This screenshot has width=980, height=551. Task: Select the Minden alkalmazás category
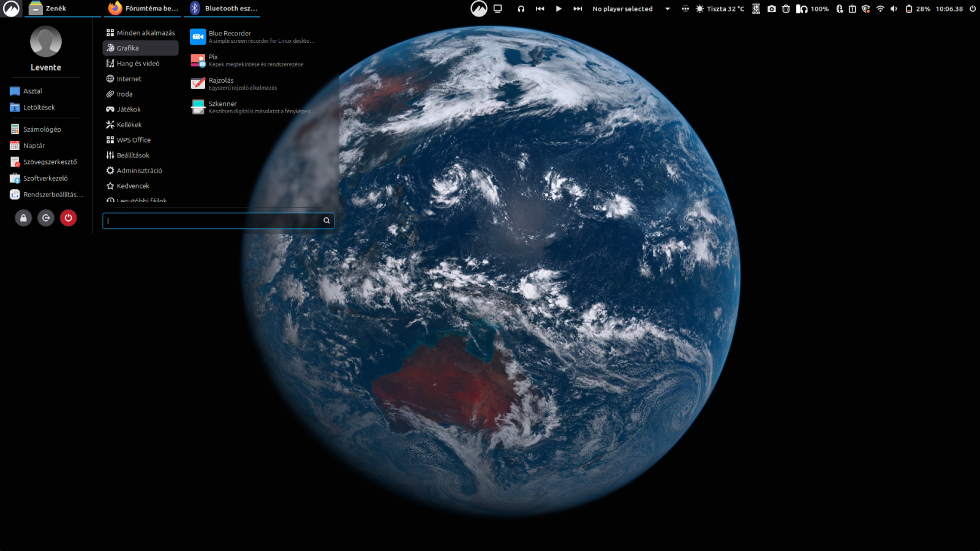[x=141, y=33]
